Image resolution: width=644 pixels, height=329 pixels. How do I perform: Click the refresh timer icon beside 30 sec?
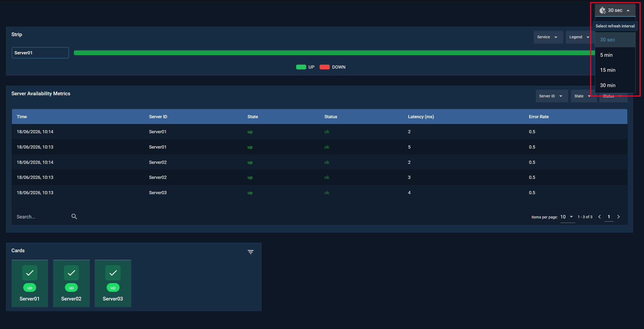[603, 10]
